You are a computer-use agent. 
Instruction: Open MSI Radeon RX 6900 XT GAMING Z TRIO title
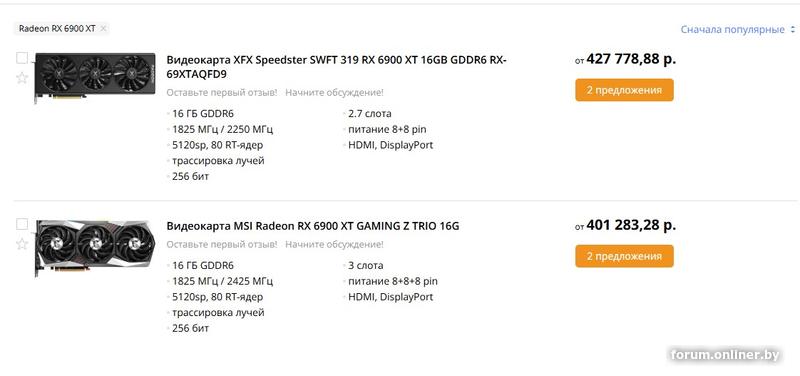point(313,226)
